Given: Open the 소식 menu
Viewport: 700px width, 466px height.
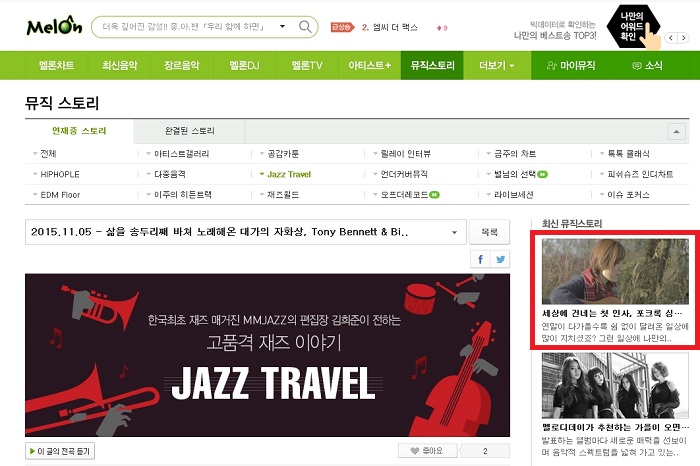Looking at the screenshot, I should pos(647,65).
